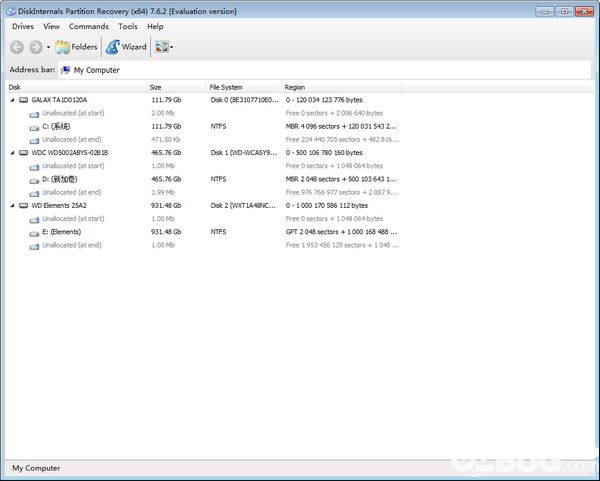Viewport: 600px width, 481px height.
Task: Open the View menu
Action: pyautogui.click(x=51, y=26)
